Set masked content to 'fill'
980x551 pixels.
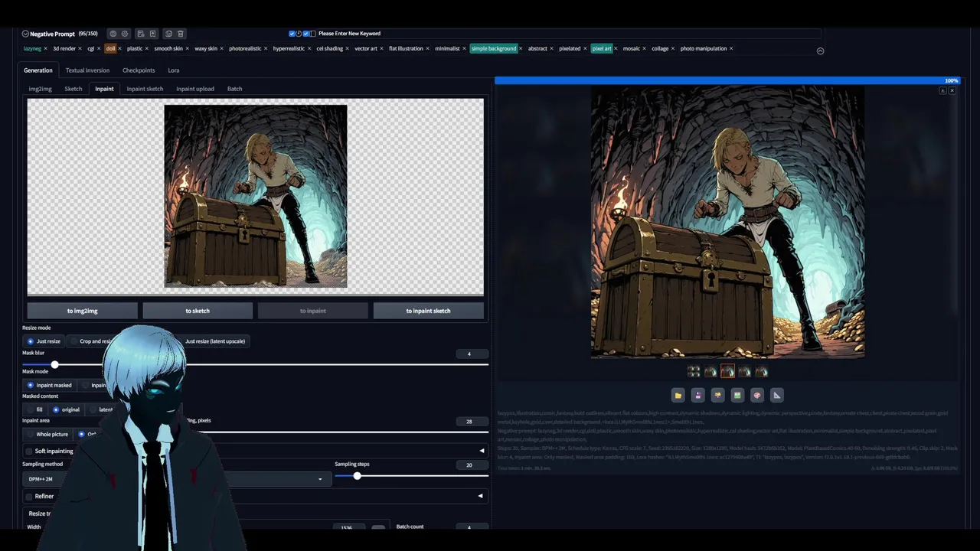point(34,409)
